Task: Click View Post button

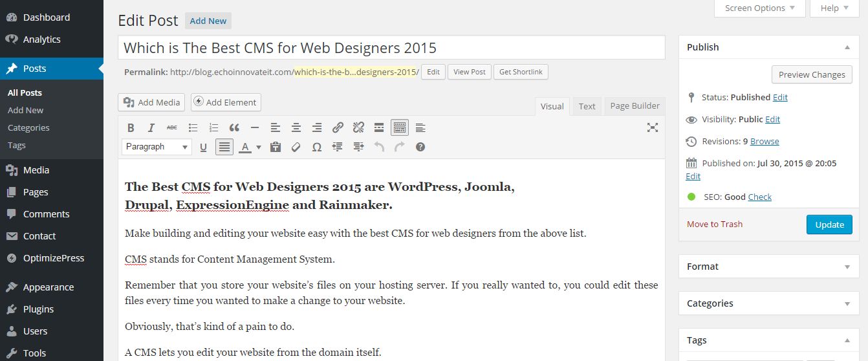Action: click(x=470, y=72)
